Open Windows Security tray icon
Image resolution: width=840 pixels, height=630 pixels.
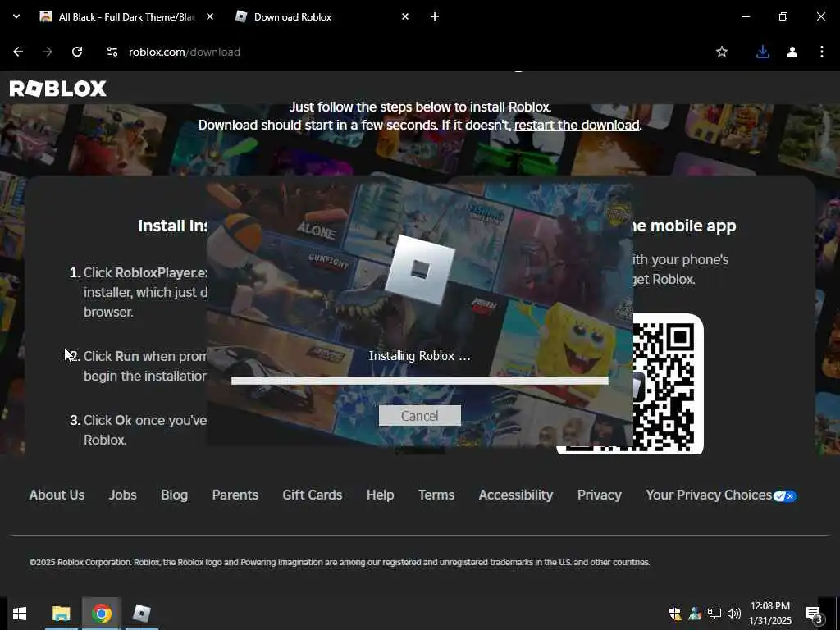(675, 614)
